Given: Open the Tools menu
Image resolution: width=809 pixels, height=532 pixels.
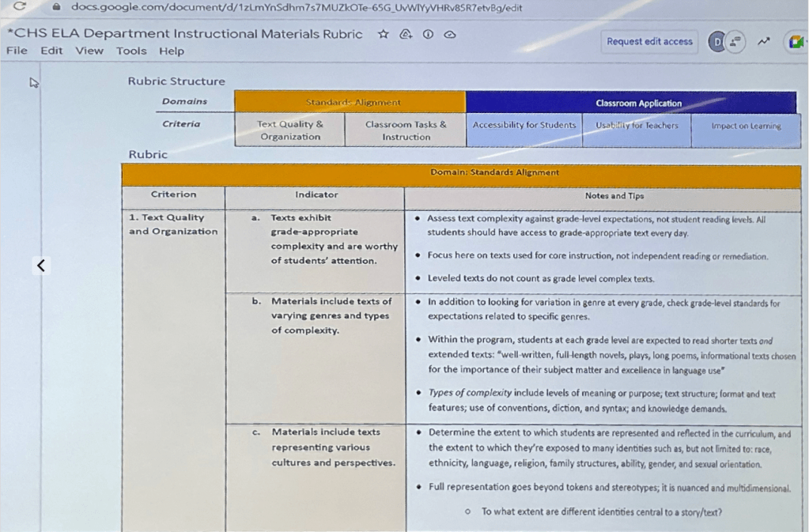Looking at the screenshot, I should tap(131, 51).
